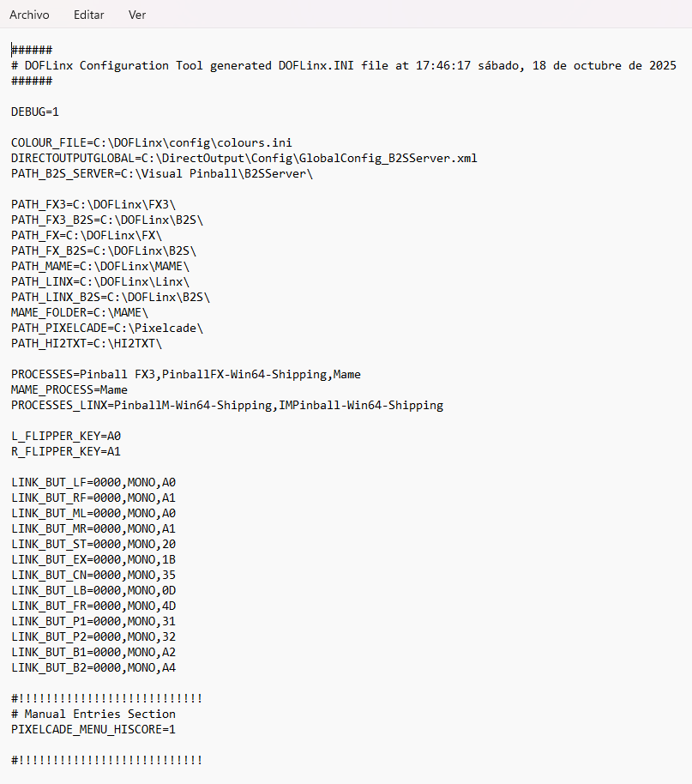Click the MAME_FOLDER=C:\MAME\ line
692x784 pixels.
[80, 312]
